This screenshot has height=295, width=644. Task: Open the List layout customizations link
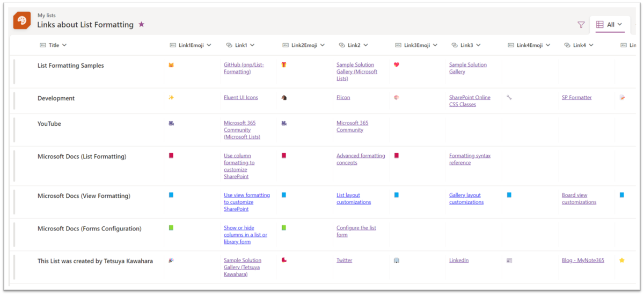[354, 199]
